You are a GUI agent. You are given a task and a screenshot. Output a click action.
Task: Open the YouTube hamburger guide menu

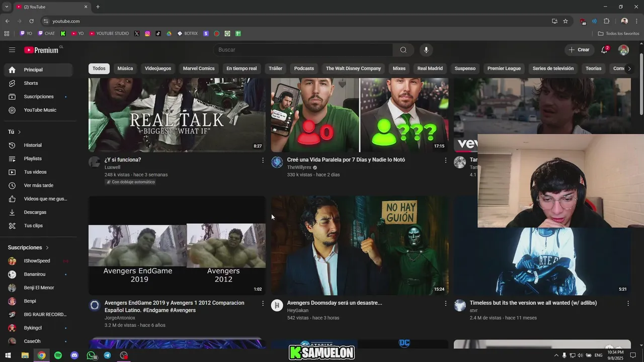pos(12,50)
